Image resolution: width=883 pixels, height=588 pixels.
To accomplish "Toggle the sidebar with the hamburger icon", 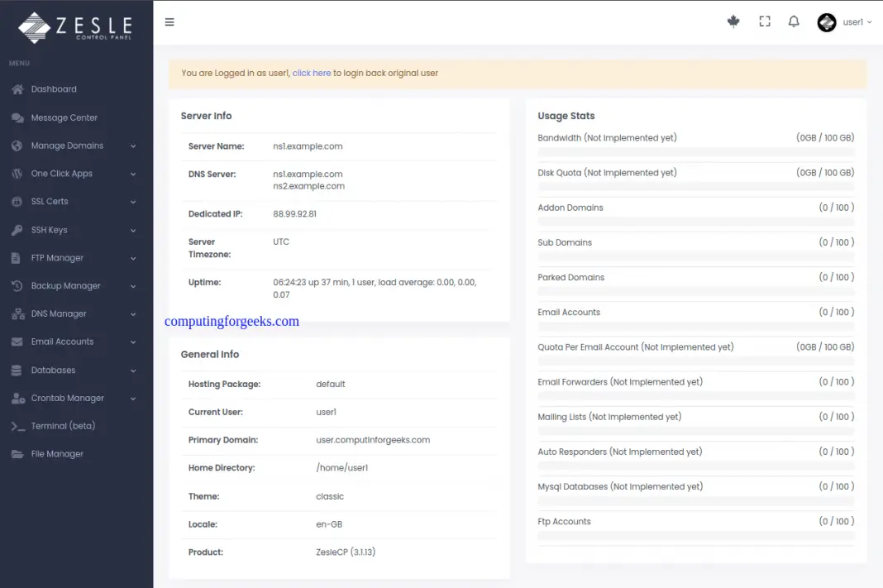I will [169, 22].
